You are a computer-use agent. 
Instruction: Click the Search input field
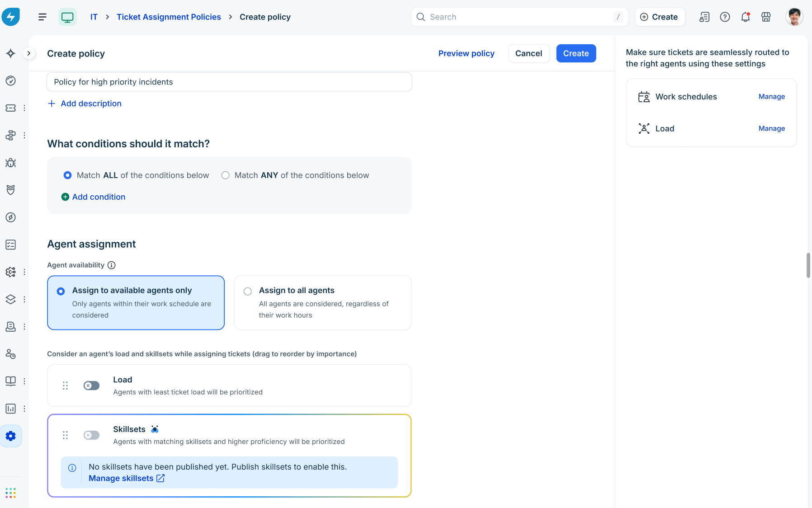[x=519, y=17]
